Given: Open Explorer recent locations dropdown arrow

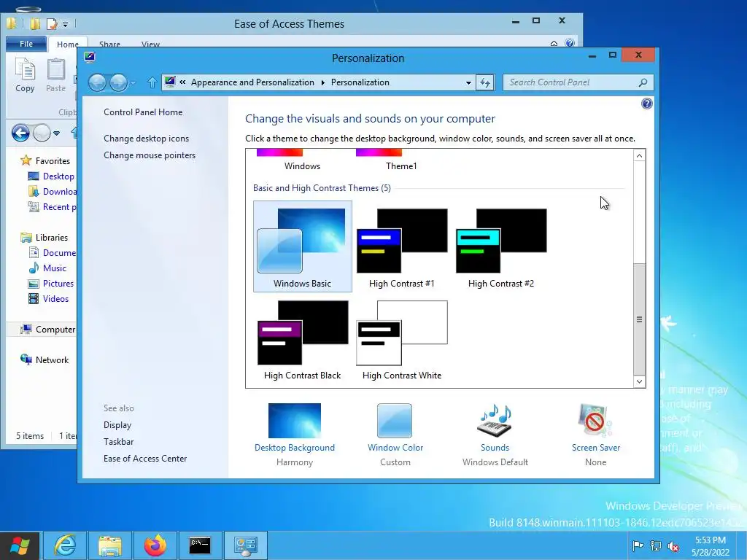Looking at the screenshot, I should 57,133.
